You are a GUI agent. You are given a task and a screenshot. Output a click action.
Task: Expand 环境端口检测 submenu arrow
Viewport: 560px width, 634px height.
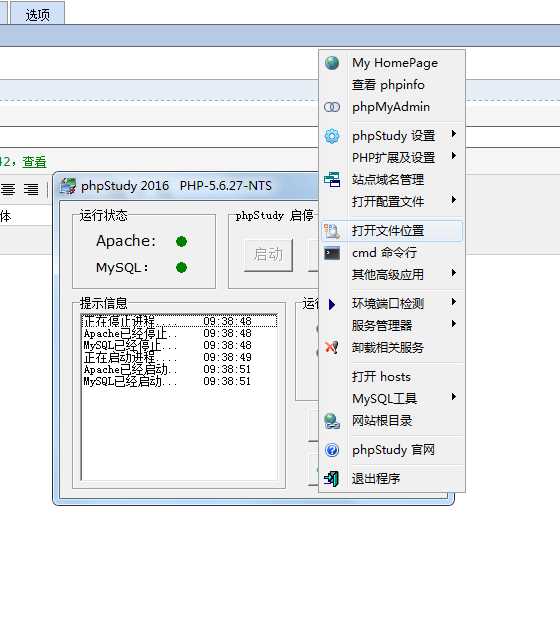tap(454, 302)
